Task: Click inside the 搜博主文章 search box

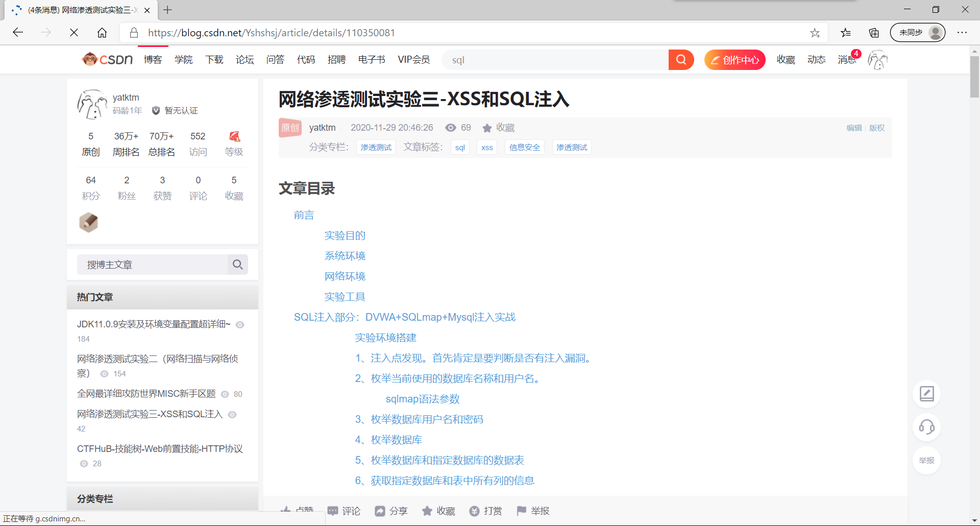Action: 153,265
